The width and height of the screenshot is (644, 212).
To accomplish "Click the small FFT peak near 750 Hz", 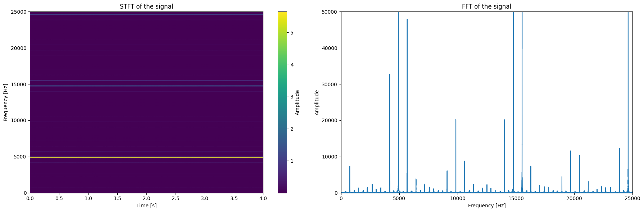I will [x=350, y=179].
